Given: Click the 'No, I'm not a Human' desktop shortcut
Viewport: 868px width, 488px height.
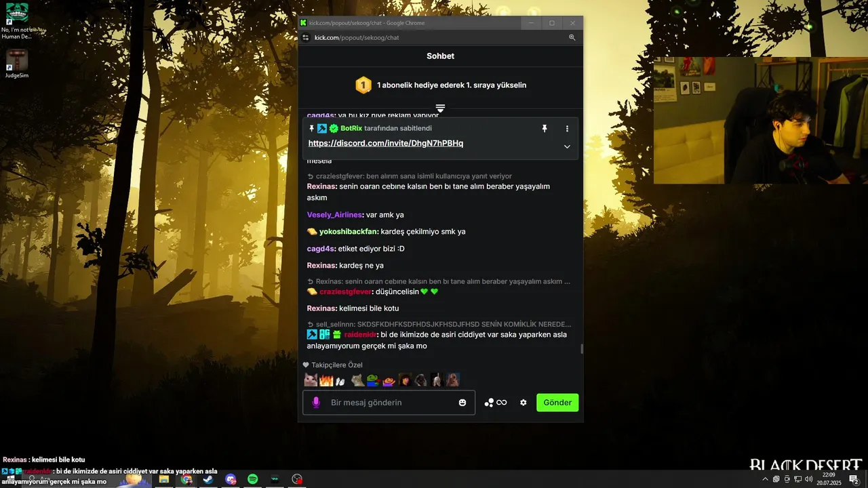Looking at the screenshot, I should 16,20.
